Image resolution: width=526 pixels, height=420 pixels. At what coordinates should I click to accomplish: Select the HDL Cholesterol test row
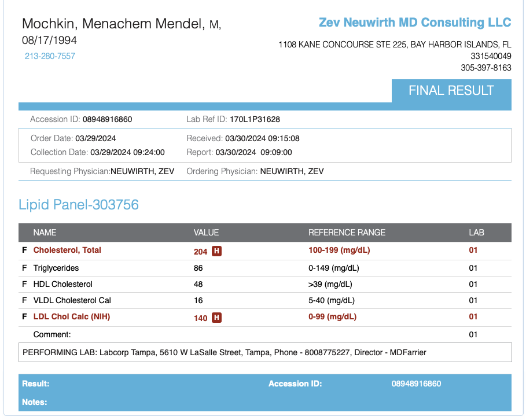click(62, 284)
